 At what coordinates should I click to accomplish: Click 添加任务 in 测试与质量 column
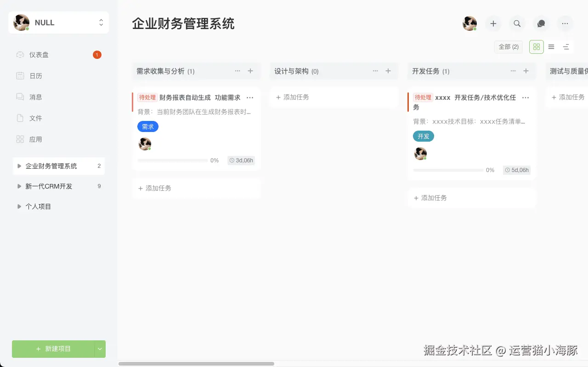point(568,97)
